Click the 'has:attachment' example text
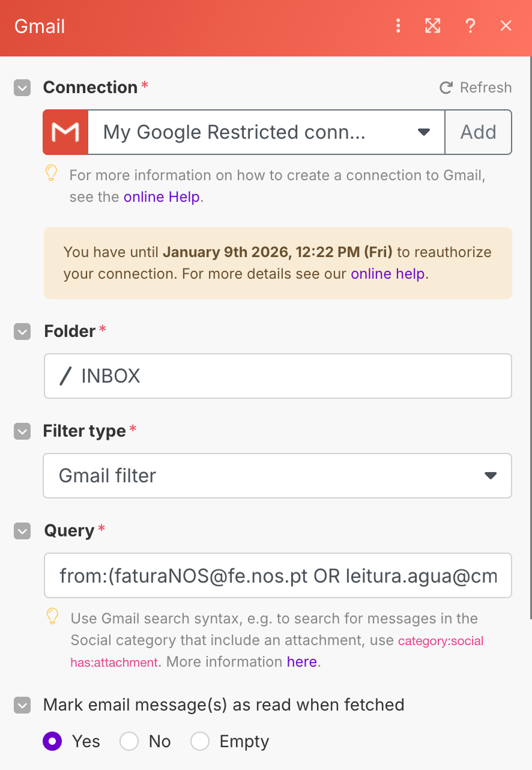Viewport: 532px width, 770px height. [114, 662]
